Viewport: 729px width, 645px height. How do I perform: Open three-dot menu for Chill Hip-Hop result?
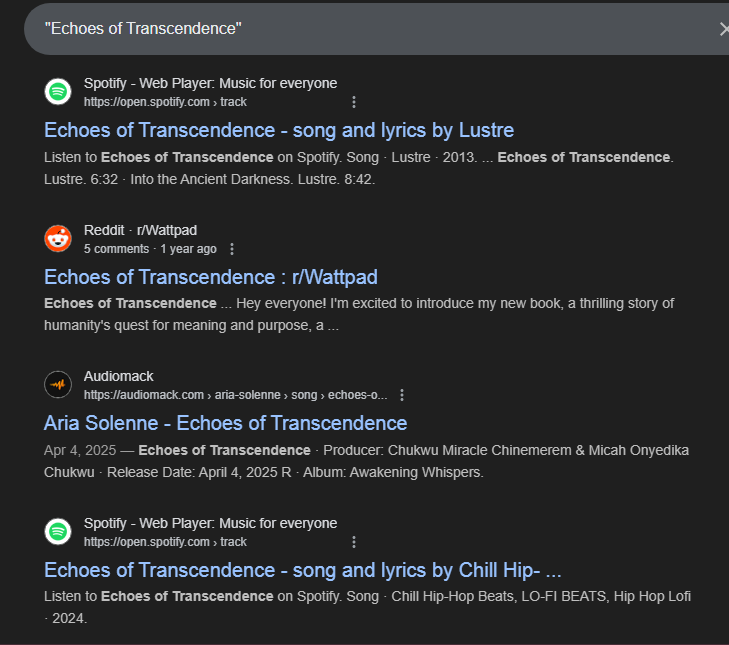(x=354, y=542)
